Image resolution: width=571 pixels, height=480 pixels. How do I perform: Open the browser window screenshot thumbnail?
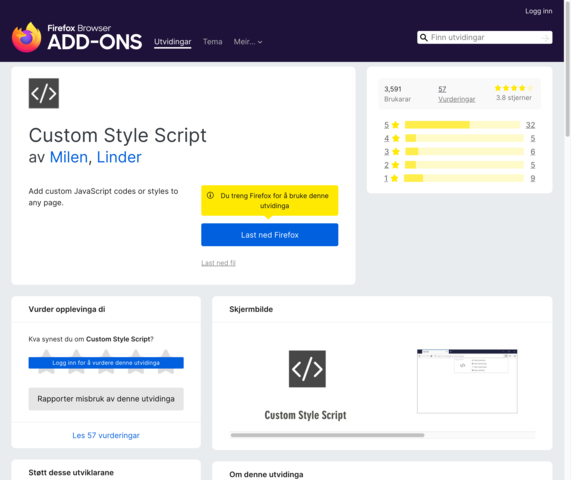coord(467,381)
